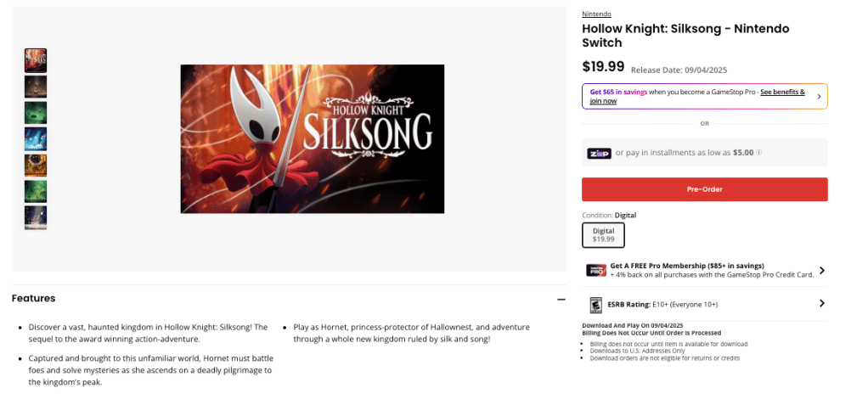Expand the GameStop Pro savings banner arrow

pyautogui.click(x=819, y=97)
